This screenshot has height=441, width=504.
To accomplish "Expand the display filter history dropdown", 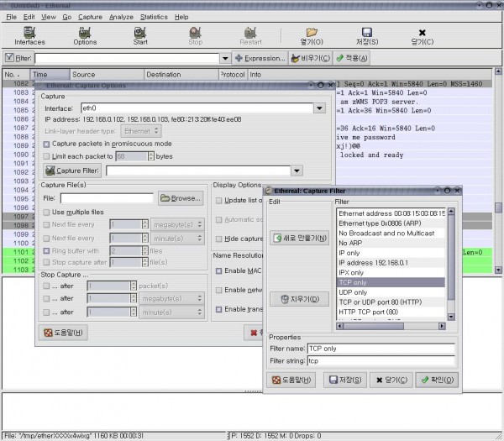I will tap(225, 58).
